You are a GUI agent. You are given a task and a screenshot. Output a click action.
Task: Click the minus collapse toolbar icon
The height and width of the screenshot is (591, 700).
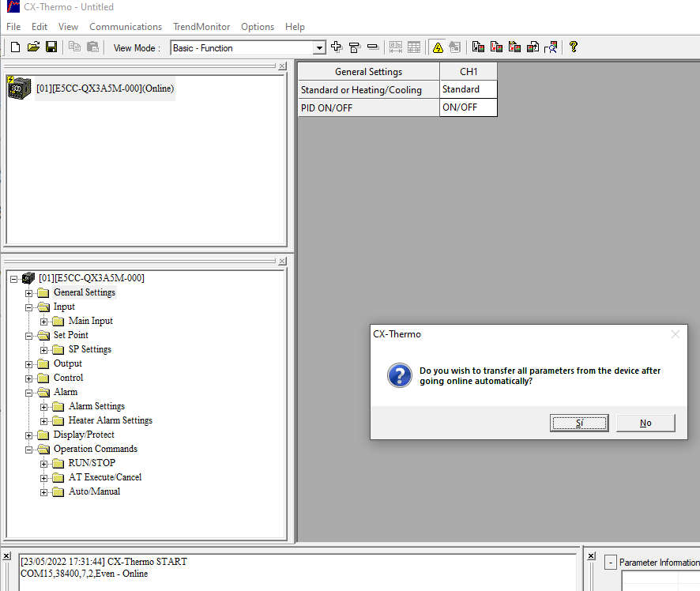click(373, 47)
